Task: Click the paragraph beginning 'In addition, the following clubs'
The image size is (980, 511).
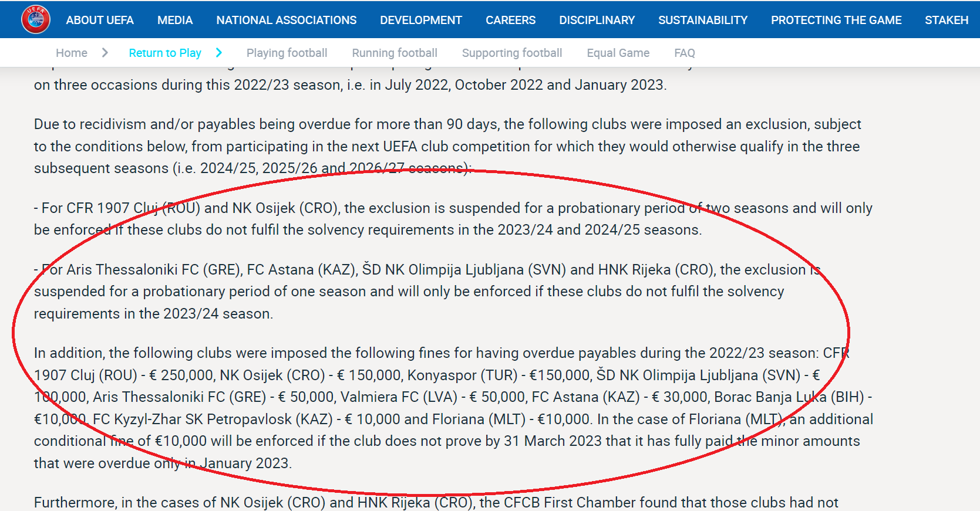Action: [x=453, y=408]
